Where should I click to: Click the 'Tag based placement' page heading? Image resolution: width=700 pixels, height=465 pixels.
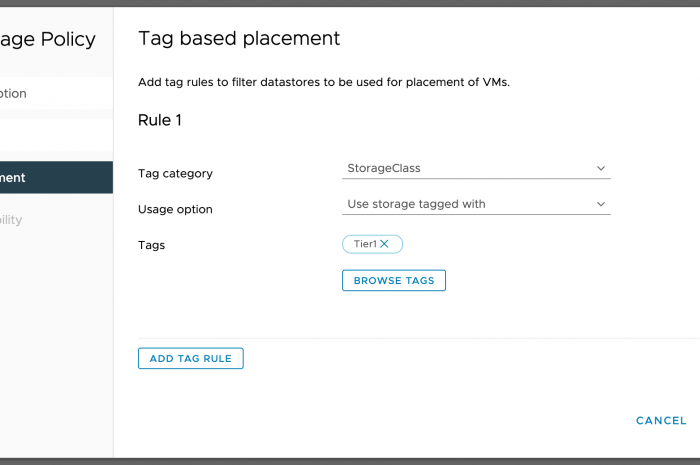pos(239,39)
